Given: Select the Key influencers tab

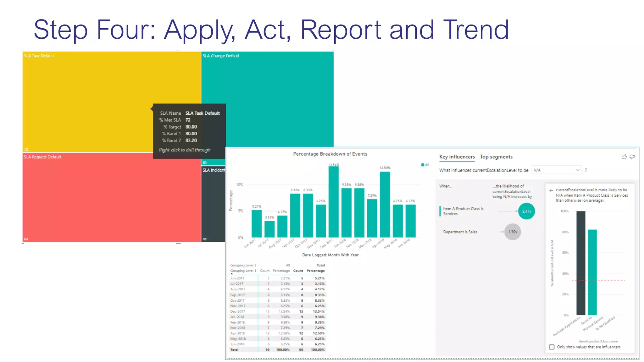Looking at the screenshot, I should (457, 157).
